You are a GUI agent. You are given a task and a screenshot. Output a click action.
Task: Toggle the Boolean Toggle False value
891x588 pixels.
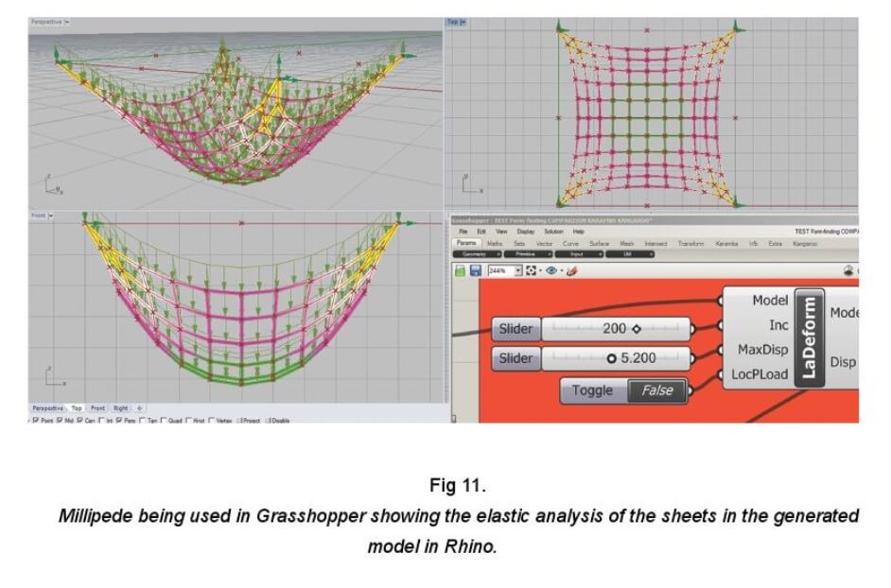[656, 390]
